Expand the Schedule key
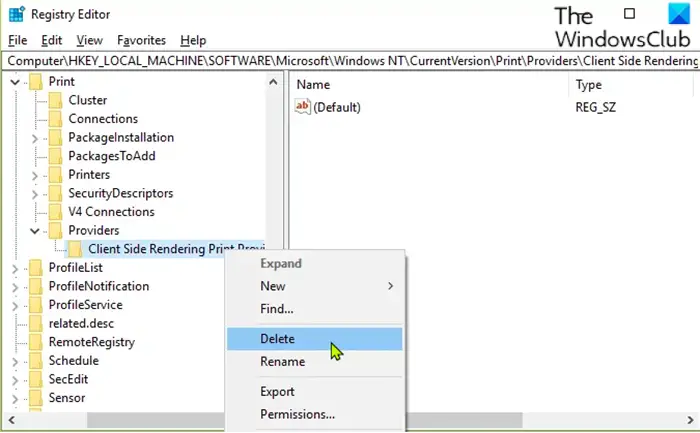Viewport: 700px width, 433px height. [15, 362]
